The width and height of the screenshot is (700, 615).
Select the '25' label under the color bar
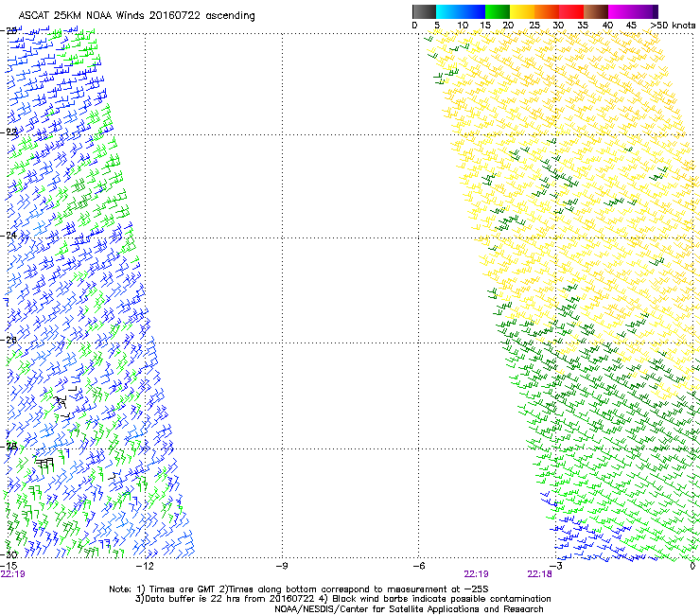click(534, 26)
